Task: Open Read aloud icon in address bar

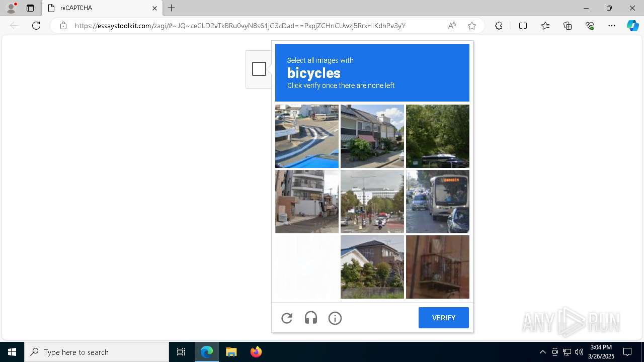Action: click(452, 26)
